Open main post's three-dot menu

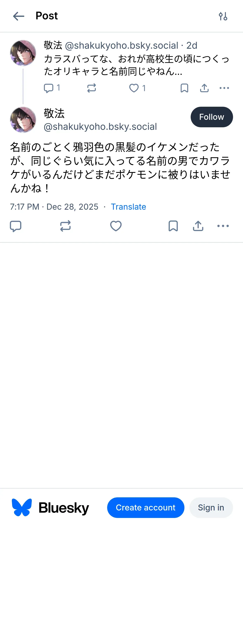223,226
